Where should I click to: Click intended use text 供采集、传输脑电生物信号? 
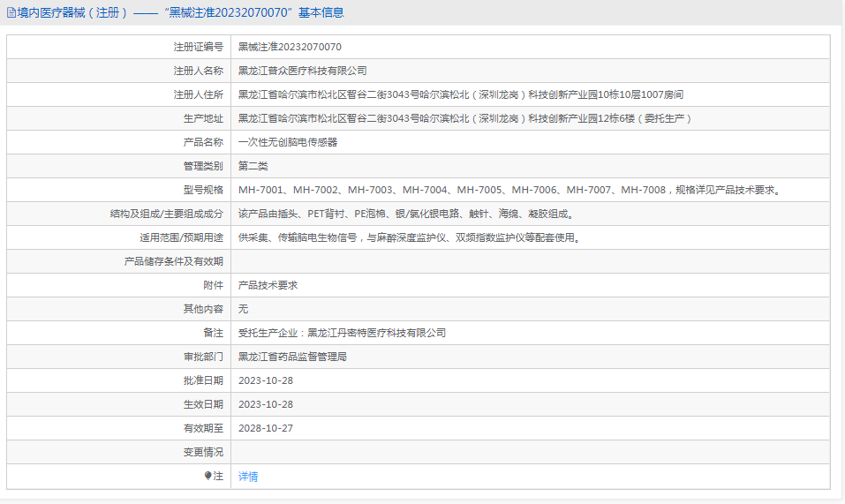point(411,237)
